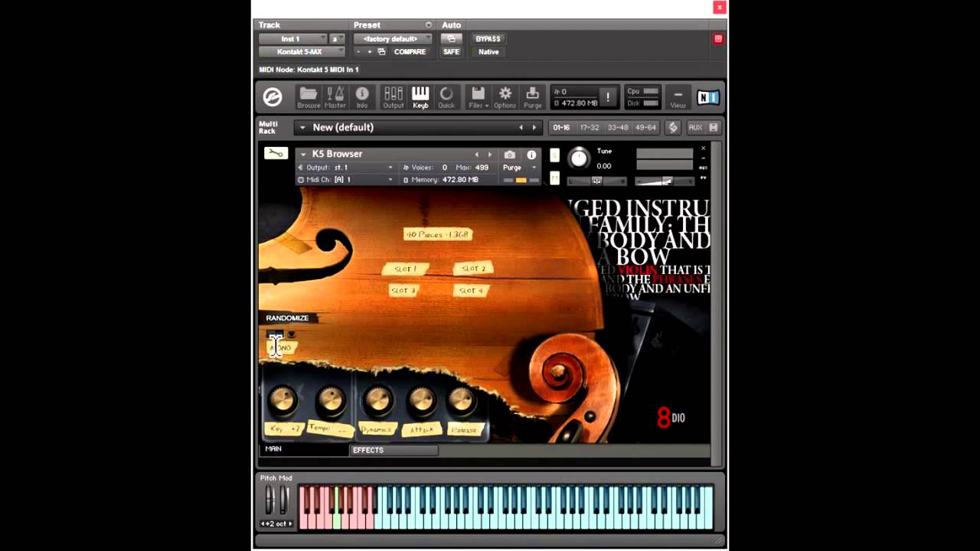
Task: Expand the K5 Browser instrument name dropdown
Action: (303, 155)
